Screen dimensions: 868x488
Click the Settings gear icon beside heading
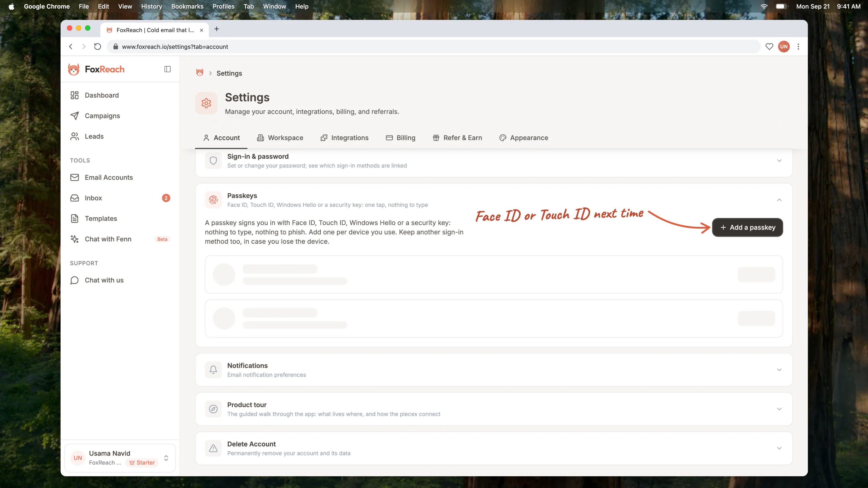[206, 103]
